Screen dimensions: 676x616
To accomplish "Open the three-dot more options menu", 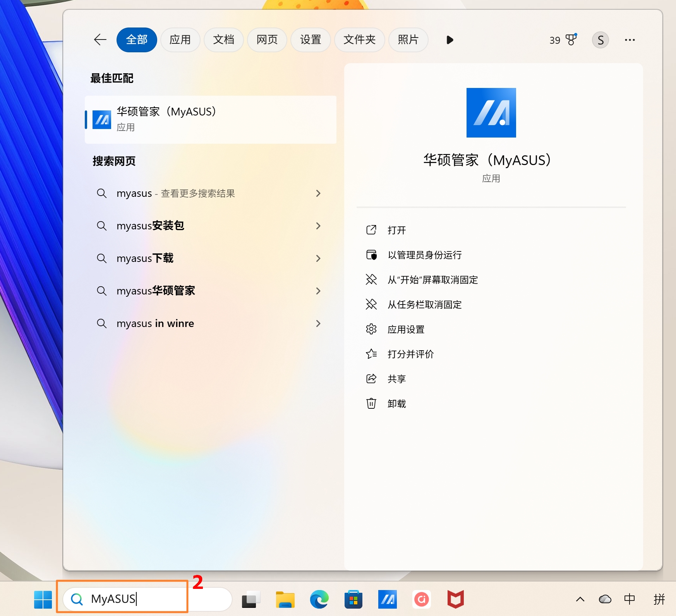I will click(630, 40).
